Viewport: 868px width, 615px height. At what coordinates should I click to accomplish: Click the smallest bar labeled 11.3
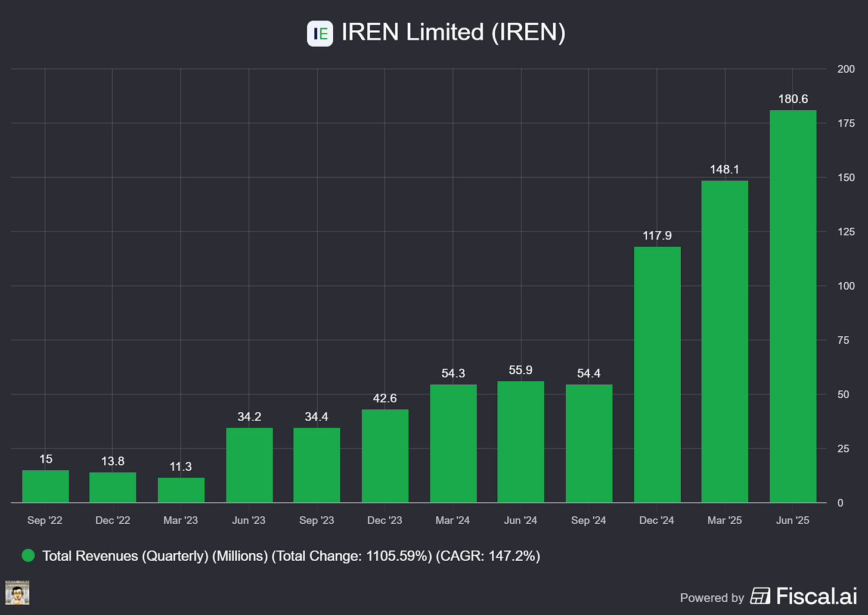(x=181, y=489)
